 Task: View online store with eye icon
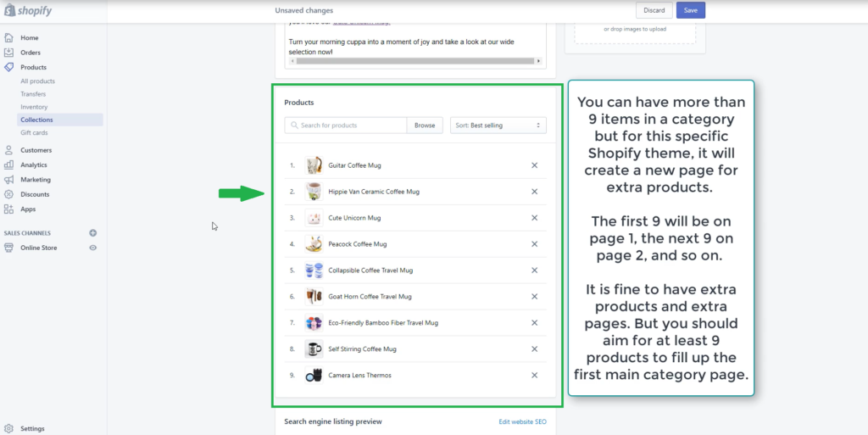pyautogui.click(x=93, y=248)
